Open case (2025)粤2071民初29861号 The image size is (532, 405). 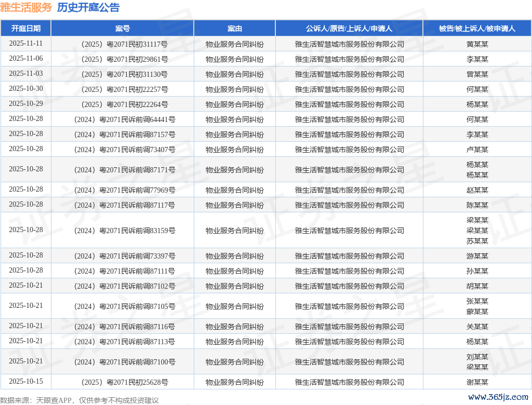pos(123,59)
